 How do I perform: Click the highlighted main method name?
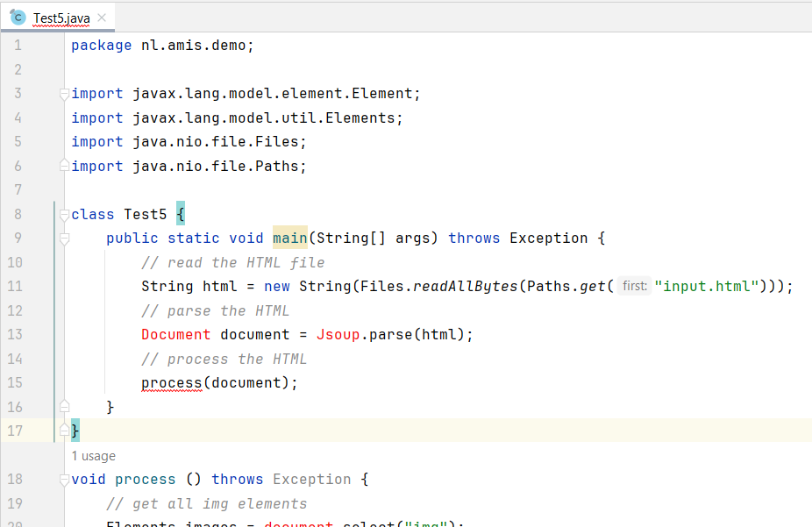289,238
